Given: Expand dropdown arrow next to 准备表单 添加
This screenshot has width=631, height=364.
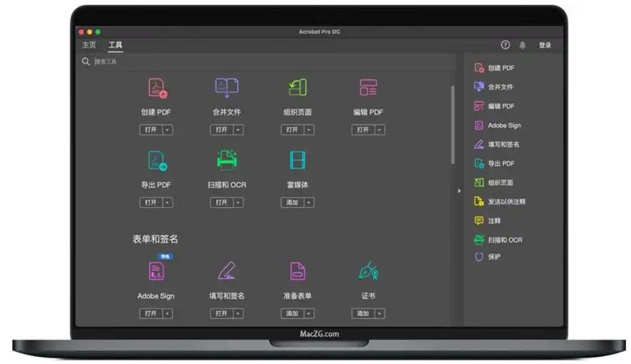Looking at the screenshot, I should (309, 314).
